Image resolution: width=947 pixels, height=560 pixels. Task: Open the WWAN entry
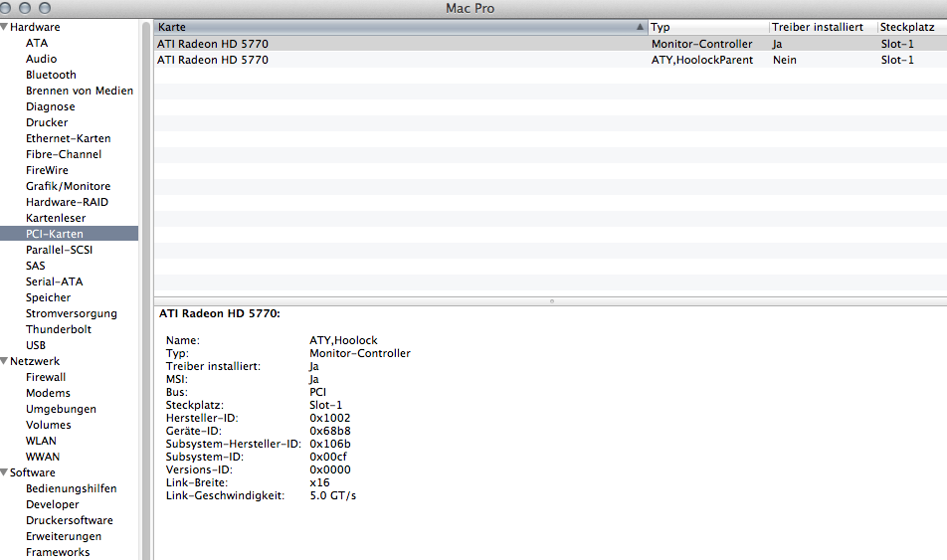click(x=43, y=457)
